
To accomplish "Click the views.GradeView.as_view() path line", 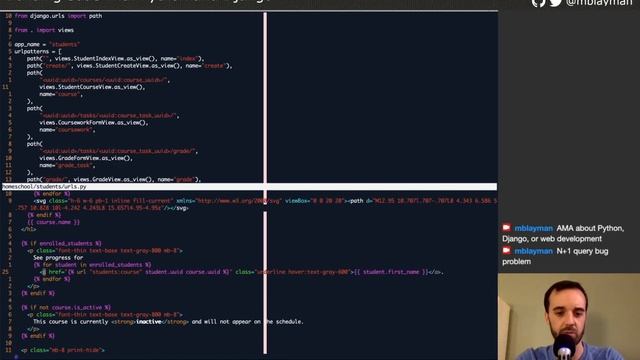I will [114, 179].
